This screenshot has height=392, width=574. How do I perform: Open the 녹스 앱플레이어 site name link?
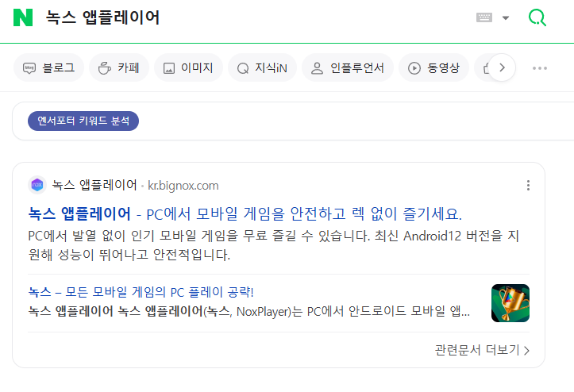coord(94,185)
